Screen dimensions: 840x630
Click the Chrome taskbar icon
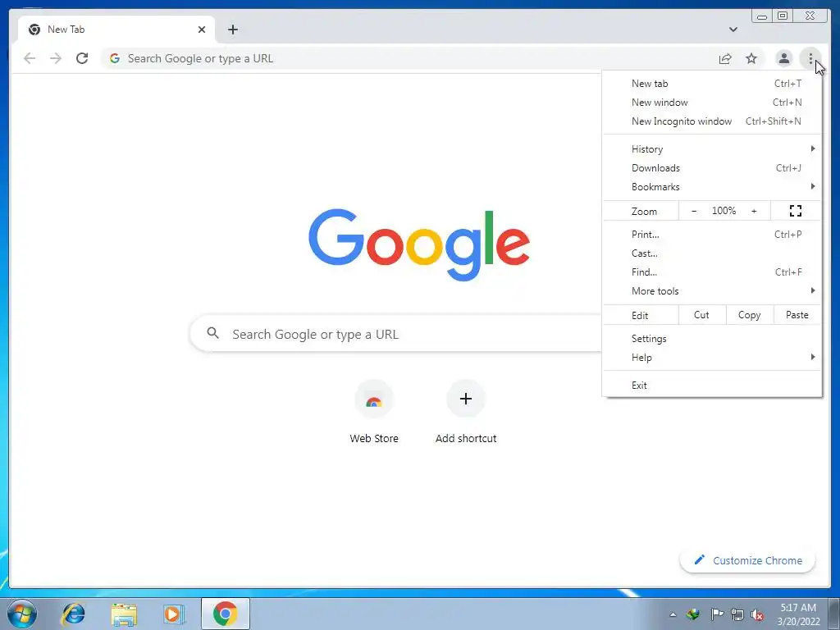click(225, 614)
